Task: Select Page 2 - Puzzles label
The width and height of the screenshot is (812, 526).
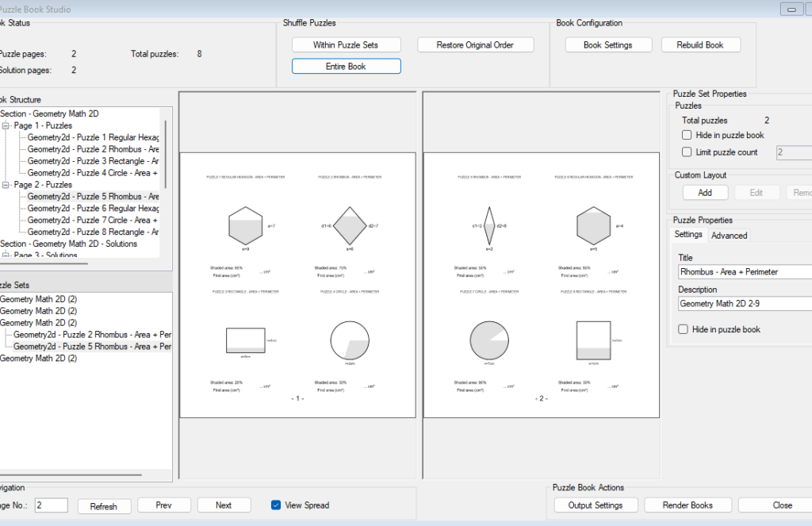Action: pos(43,185)
